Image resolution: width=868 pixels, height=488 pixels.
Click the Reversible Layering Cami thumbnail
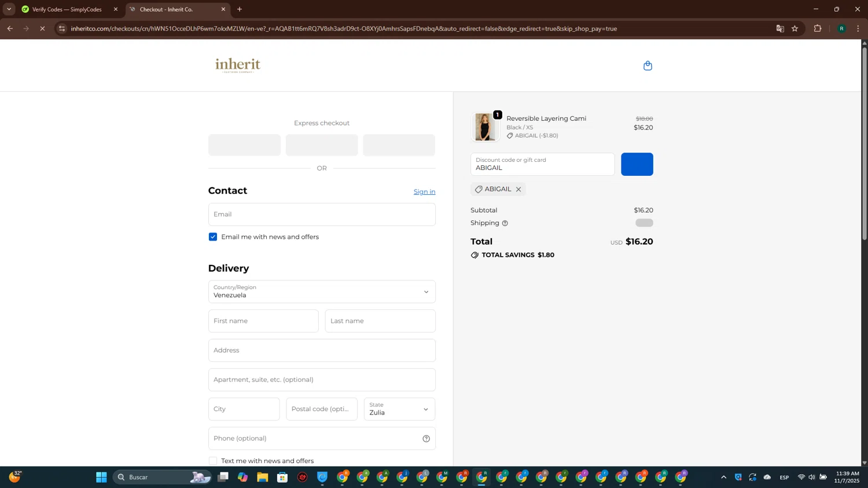pos(485,127)
